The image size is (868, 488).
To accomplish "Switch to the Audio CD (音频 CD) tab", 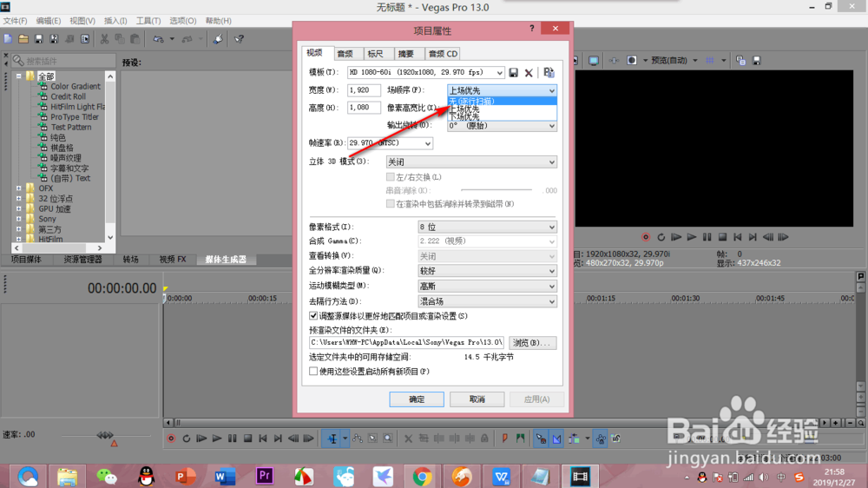I will coord(443,54).
